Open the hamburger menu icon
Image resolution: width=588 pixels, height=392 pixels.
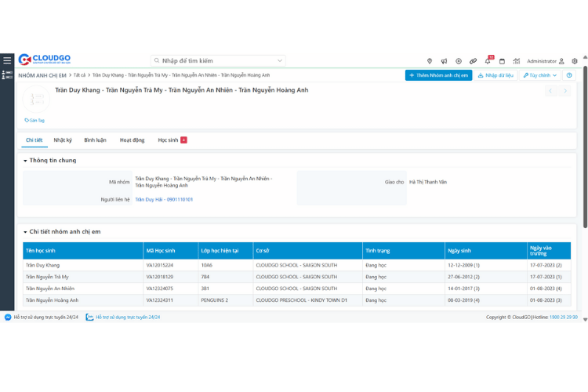coord(7,60)
